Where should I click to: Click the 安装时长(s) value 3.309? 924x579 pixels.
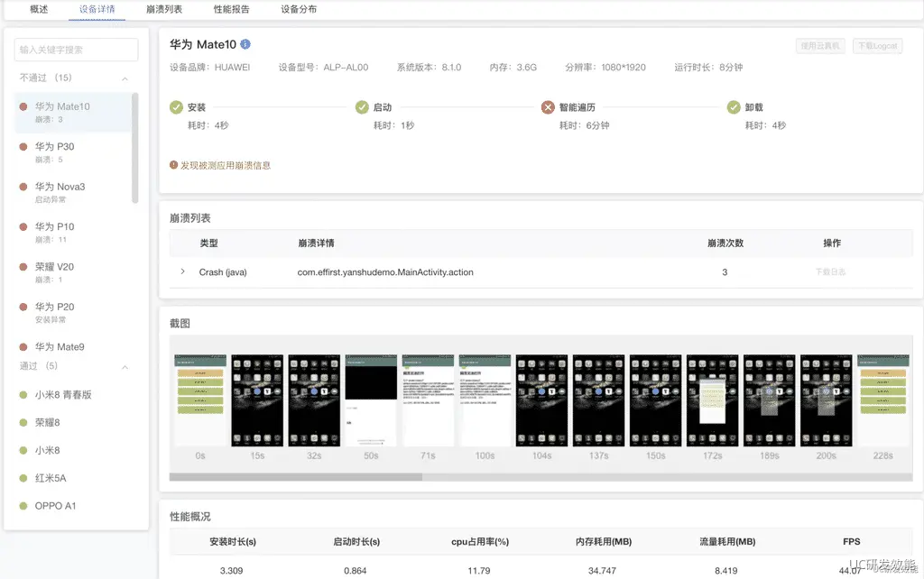(231, 570)
